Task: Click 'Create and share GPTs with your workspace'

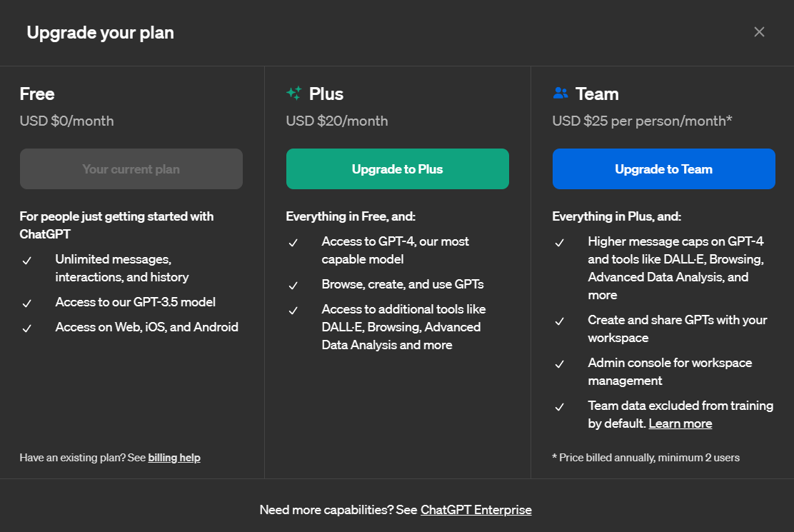Action: click(677, 328)
